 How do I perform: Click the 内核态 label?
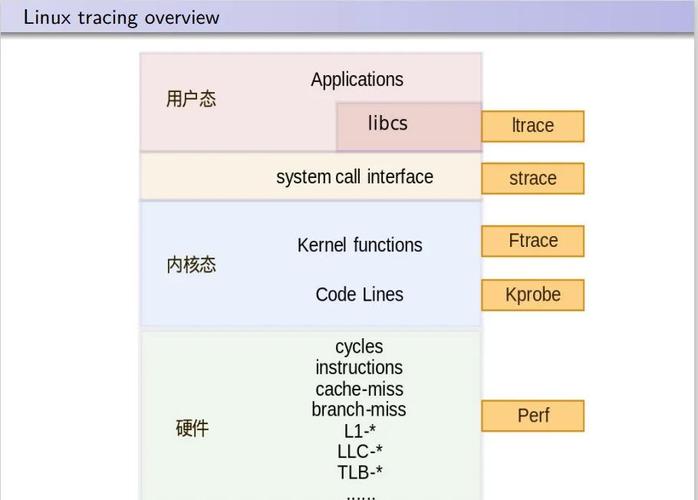coord(191,265)
